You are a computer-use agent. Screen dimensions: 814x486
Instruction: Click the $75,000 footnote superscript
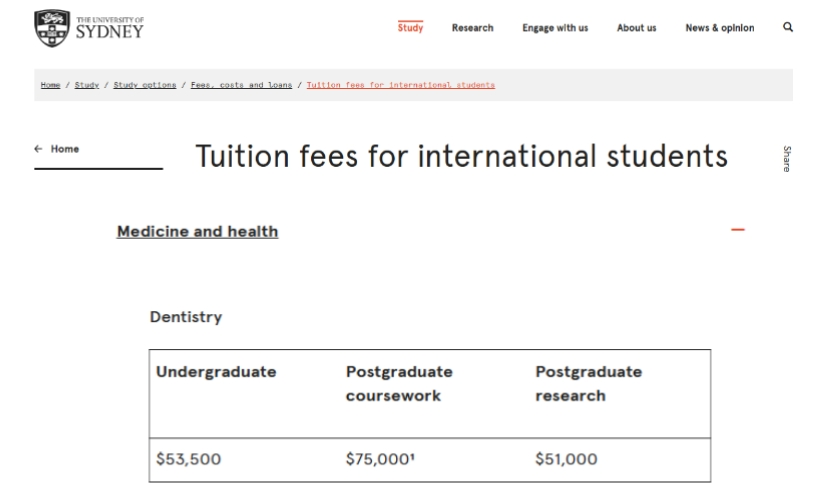pyautogui.click(x=413, y=455)
